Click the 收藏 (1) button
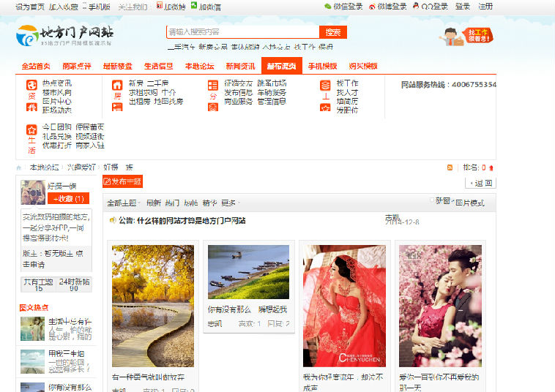555x392 pixels. click(x=68, y=199)
